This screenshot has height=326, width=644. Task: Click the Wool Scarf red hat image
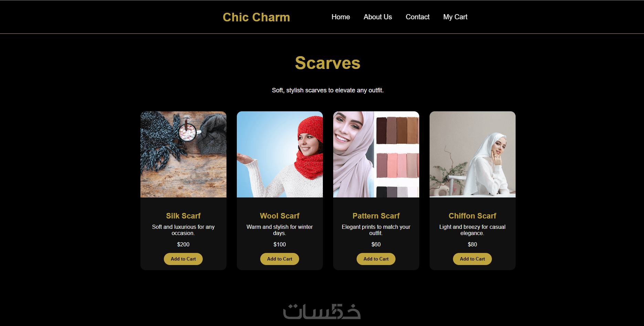pos(280,154)
